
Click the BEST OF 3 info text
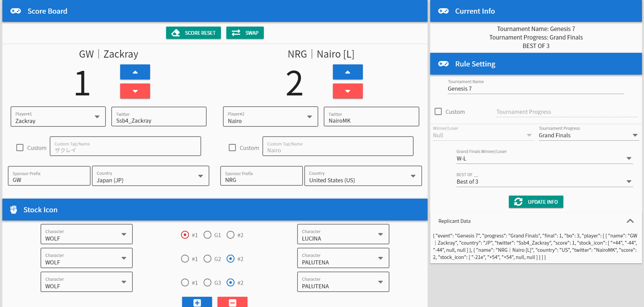click(536, 46)
